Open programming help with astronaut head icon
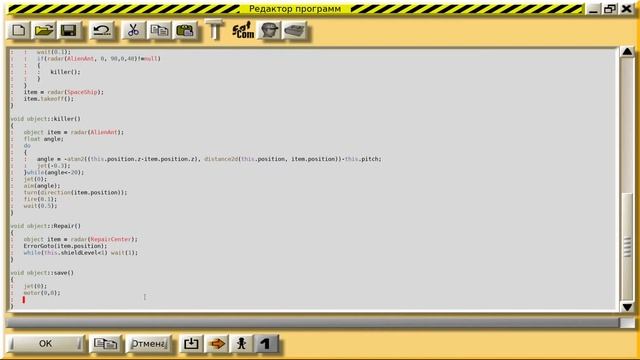The width and height of the screenshot is (640, 360). (269, 31)
